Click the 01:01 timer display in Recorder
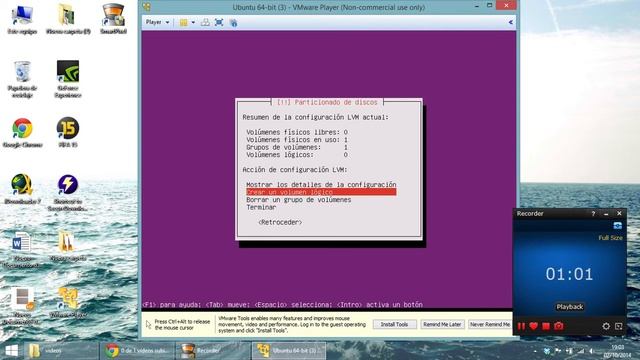The width and height of the screenshot is (640, 360). (x=569, y=274)
